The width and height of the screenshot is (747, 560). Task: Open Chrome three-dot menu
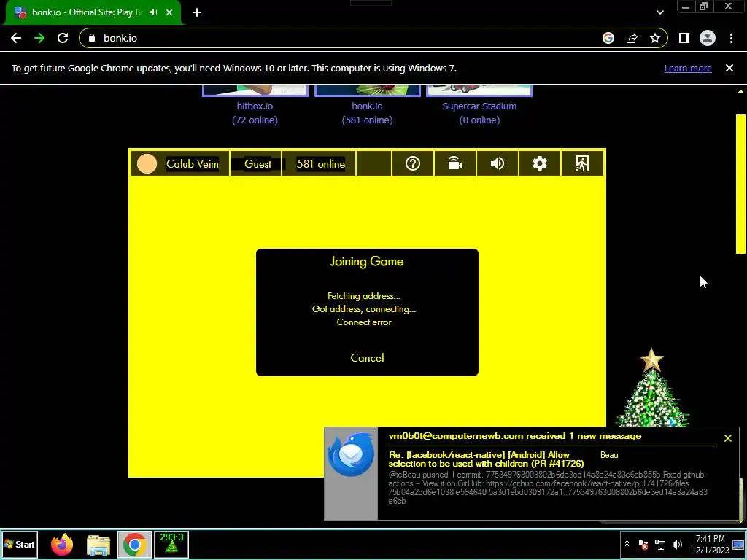[x=731, y=38]
